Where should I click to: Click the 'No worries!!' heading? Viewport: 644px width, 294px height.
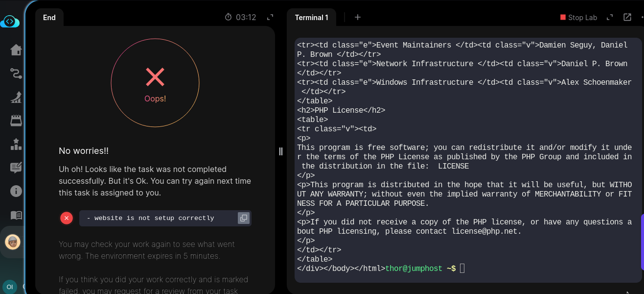pyautogui.click(x=84, y=151)
